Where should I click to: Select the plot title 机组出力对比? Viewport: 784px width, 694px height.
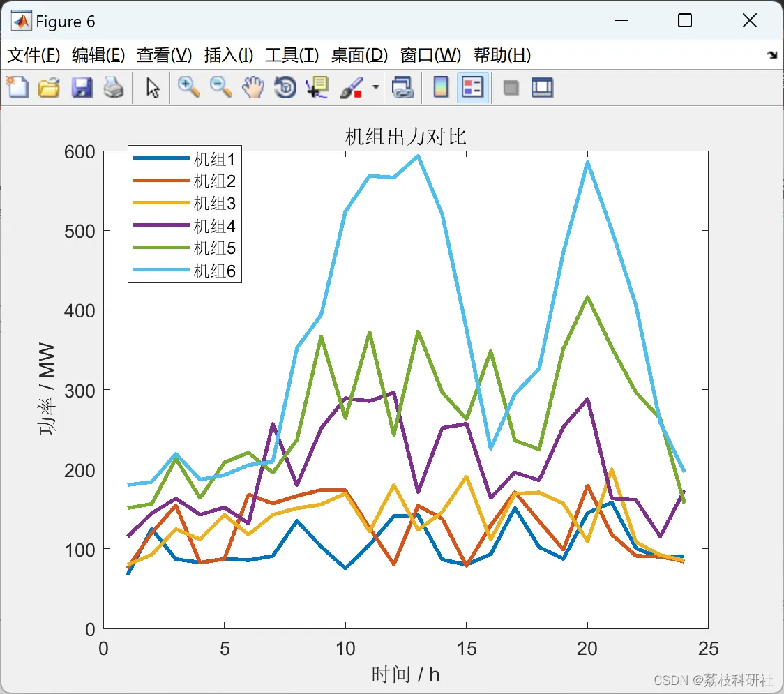tap(405, 137)
